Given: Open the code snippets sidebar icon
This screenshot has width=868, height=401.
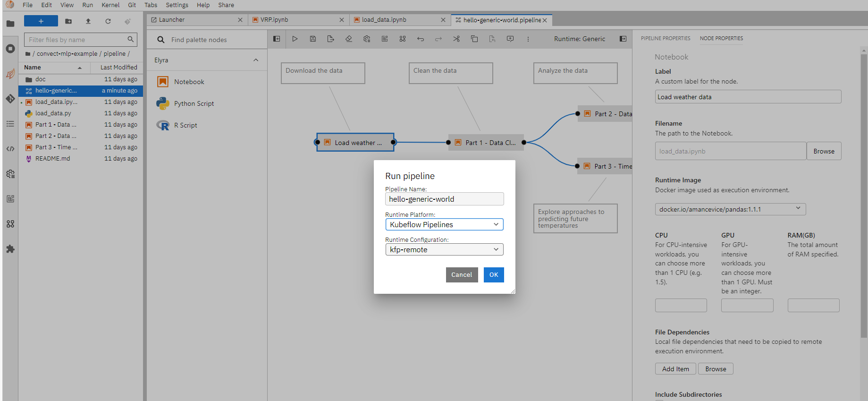Looking at the screenshot, I should click(x=10, y=149).
